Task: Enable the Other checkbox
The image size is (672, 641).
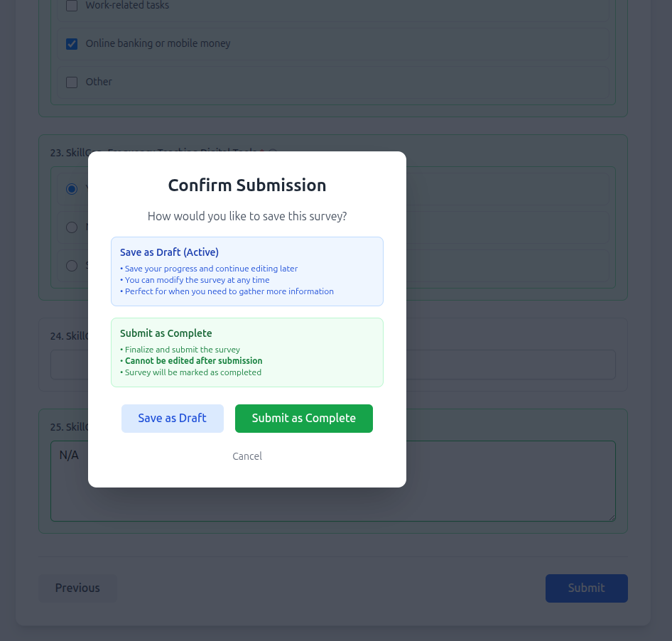Action: point(72,82)
